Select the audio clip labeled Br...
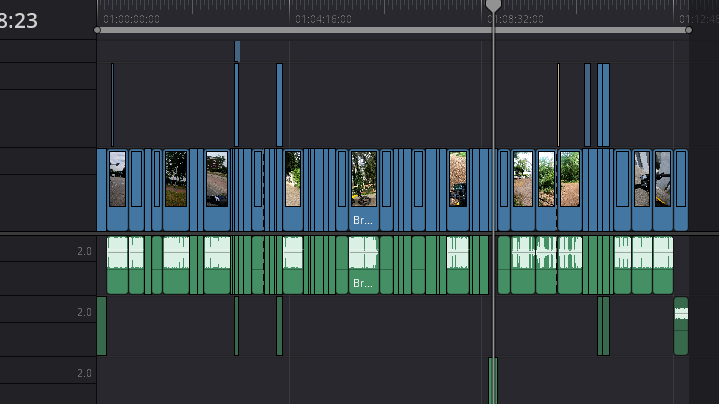Viewport: 719px width, 404px height. point(364,265)
